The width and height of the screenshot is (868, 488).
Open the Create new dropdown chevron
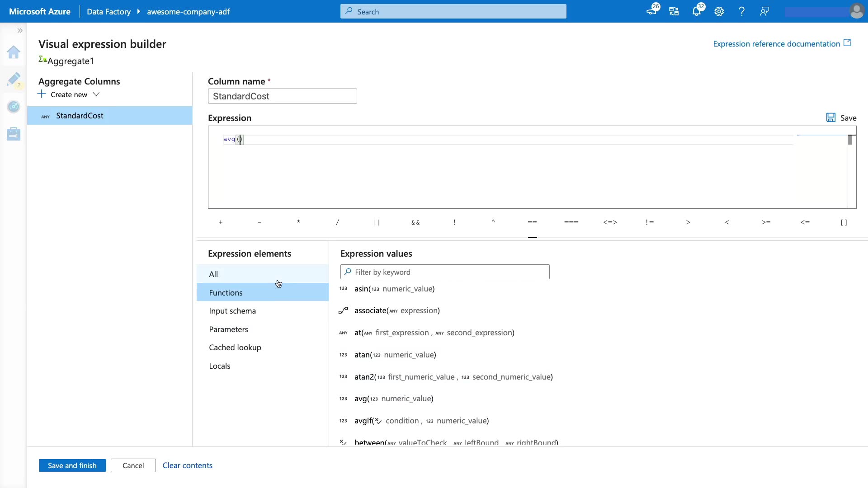(96, 94)
